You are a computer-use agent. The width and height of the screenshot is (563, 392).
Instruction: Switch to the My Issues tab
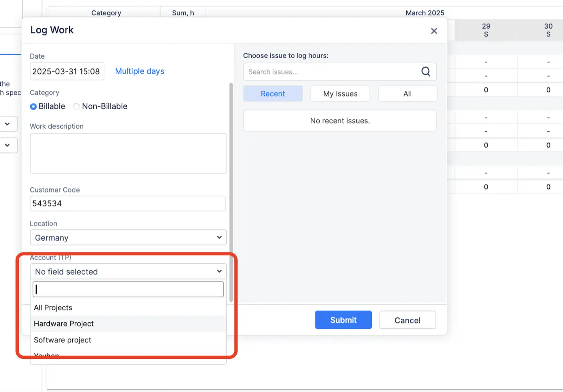pos(340,93)
